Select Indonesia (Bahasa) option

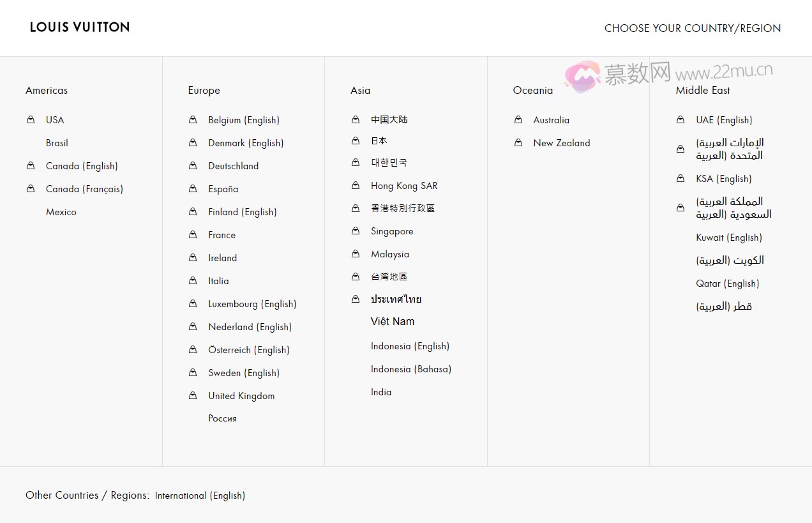click(x=410, y=369)
